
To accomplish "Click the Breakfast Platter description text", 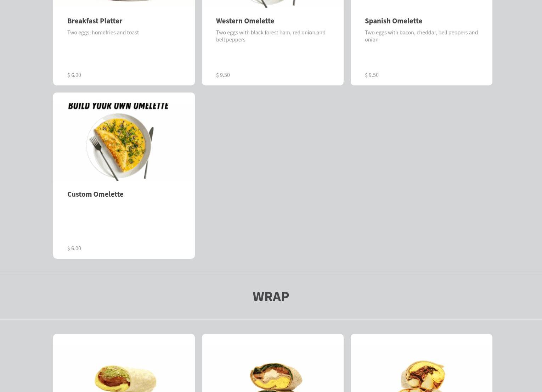I will coord(103,32).
